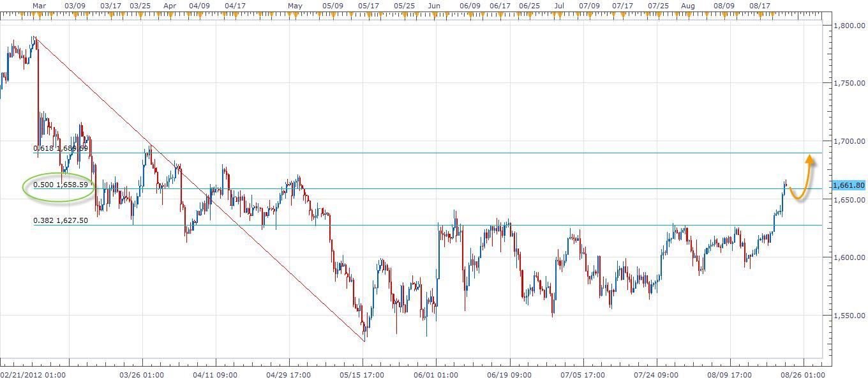This screenshot has width=868, height=382.
Task: Select the 0.618 1,689.69 Fibonacci label
Action: [x=61, y=148]
